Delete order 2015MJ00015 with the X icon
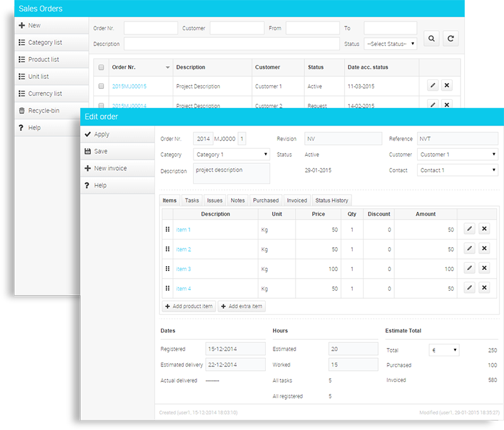 (447, 86)
